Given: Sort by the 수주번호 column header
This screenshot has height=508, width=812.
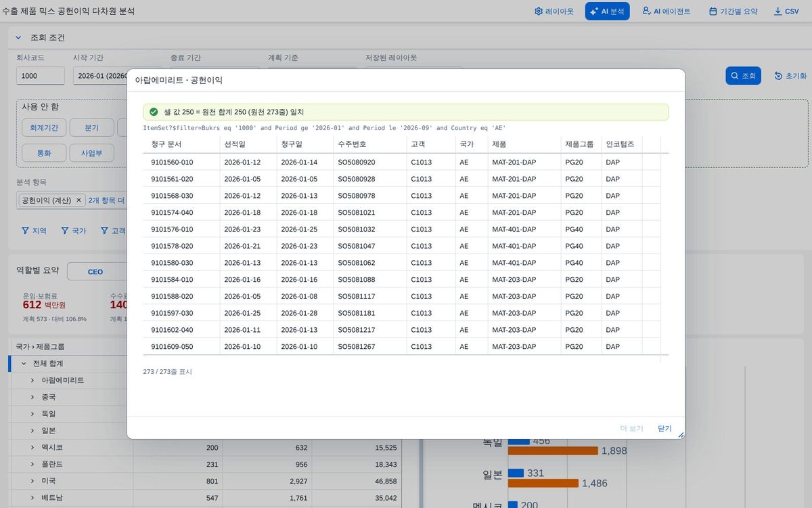Looking at the screenshot, I should click(x=370, y=145).
